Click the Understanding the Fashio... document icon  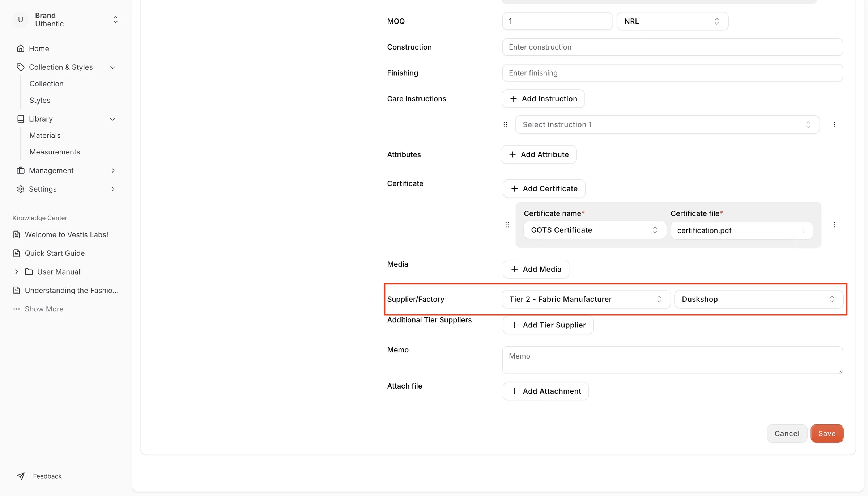[17, 291]
